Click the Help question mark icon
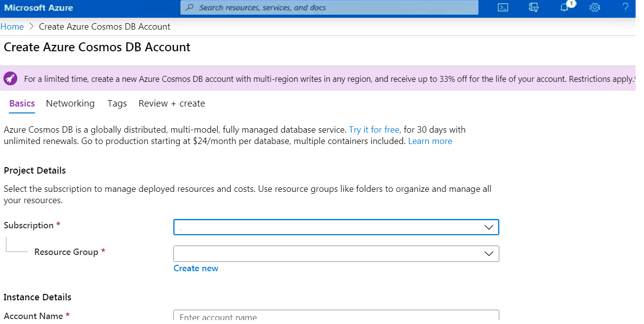The image size is (644, 324). (x=625, y=7)
